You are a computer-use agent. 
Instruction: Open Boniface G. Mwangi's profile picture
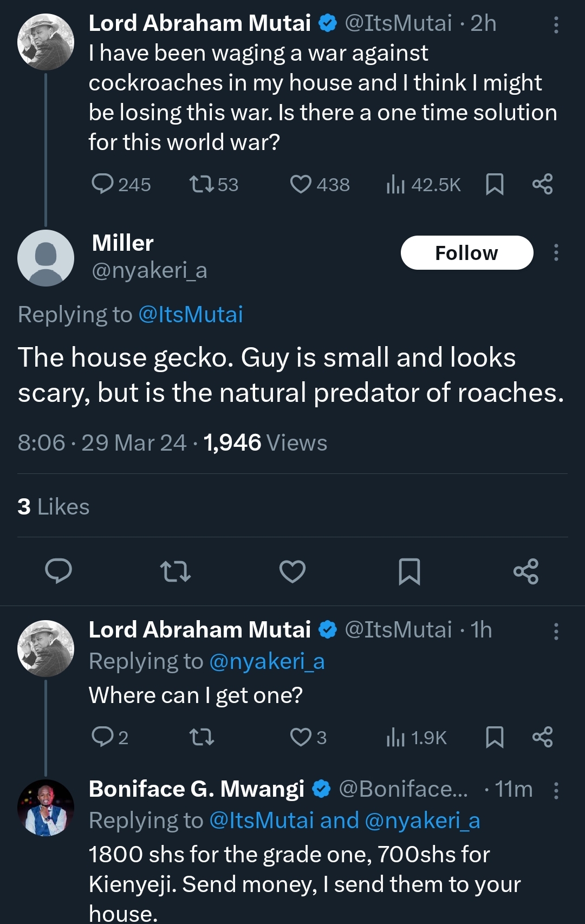point(46,808)
